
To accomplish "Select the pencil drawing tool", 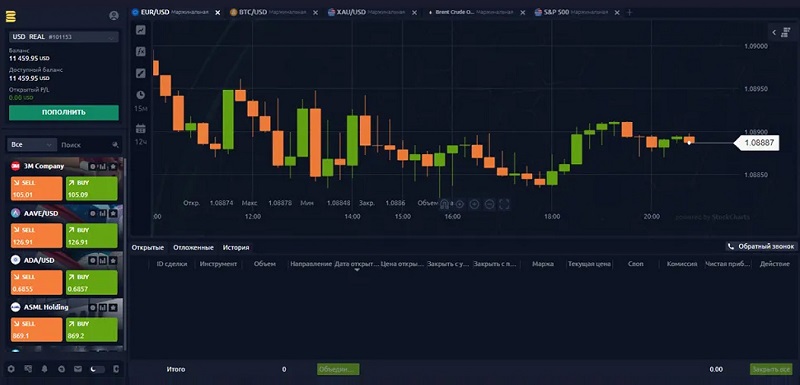I will click(141, 73).
